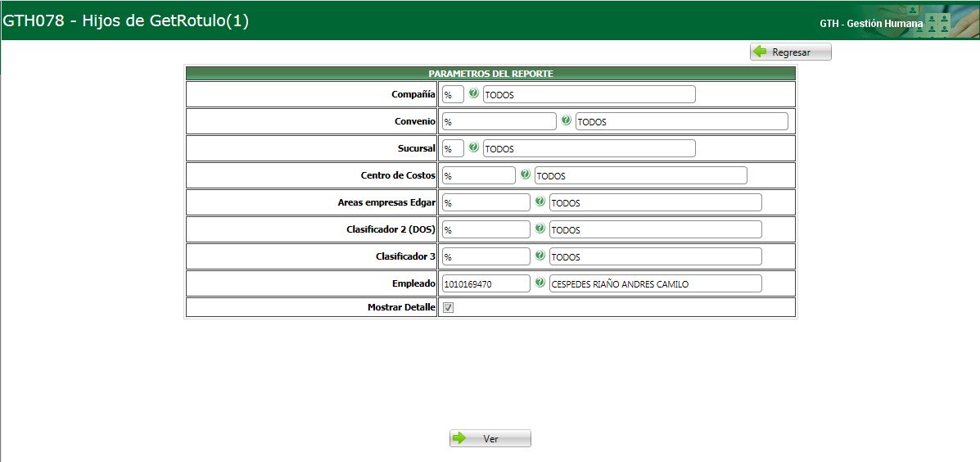Focus the Clasificador 2 (DOS) code field
The image size is (980, 462).
pyautogui.click(x=486, y=229)
